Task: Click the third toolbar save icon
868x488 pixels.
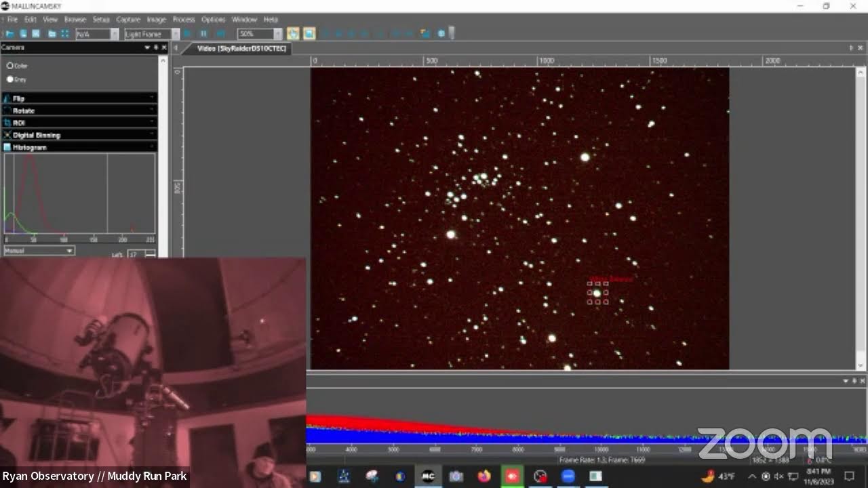Action: [x=36, y=33]
